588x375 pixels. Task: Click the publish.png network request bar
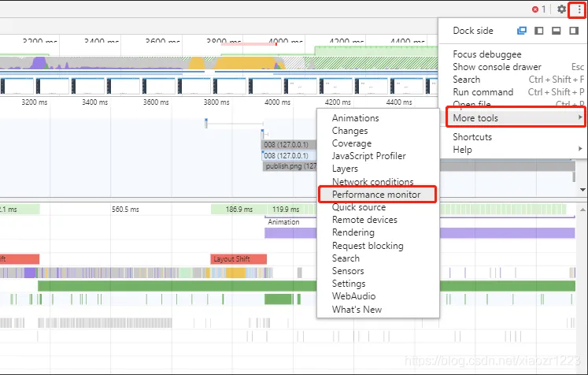290,166
